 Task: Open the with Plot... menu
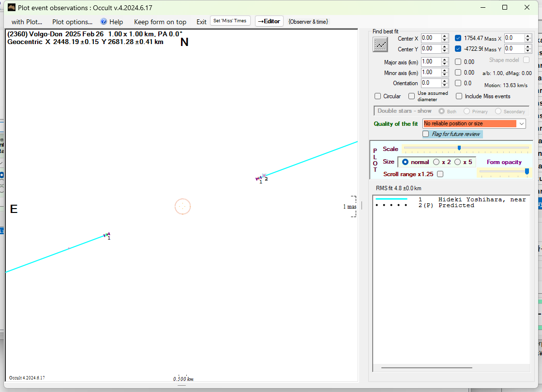pyautogui.click(x=27, y=22)
